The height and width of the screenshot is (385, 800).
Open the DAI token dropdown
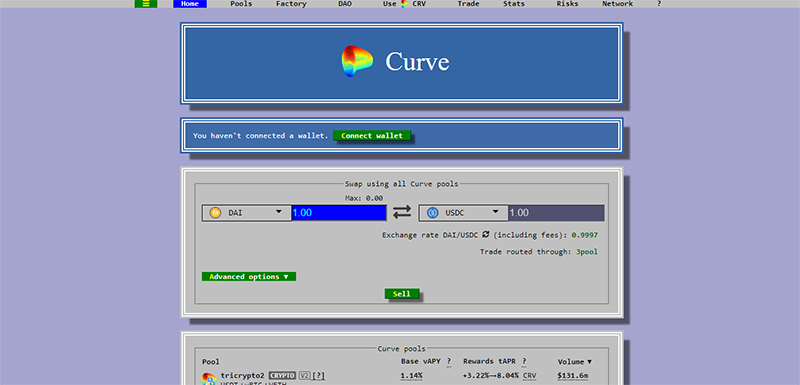coord(246,213)
